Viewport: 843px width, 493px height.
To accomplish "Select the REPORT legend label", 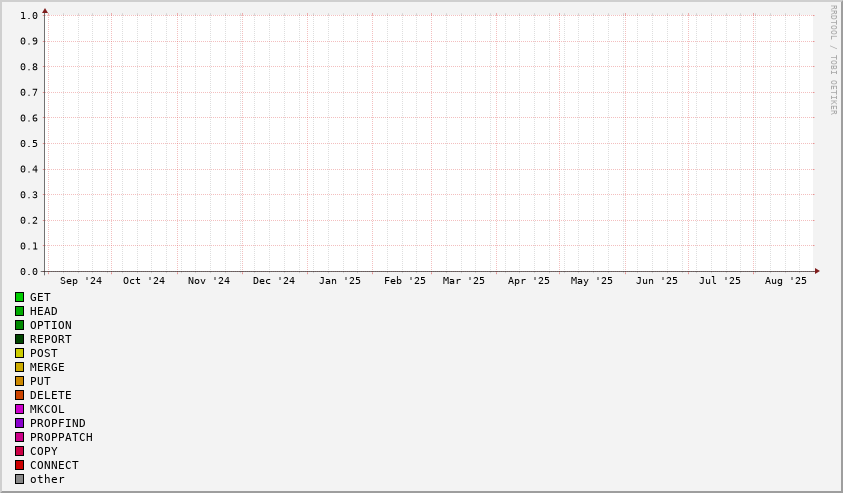I will pyautogui.click(x=51, y=339).
